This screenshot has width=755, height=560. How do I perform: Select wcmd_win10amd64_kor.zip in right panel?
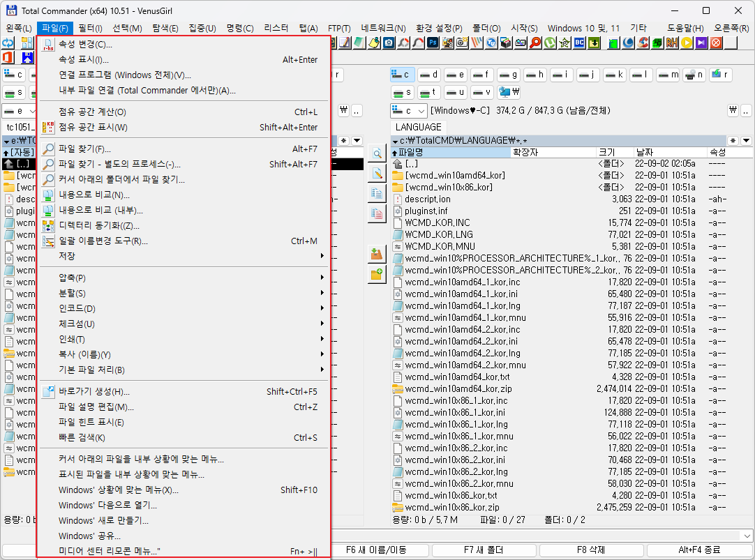[571, 388]
